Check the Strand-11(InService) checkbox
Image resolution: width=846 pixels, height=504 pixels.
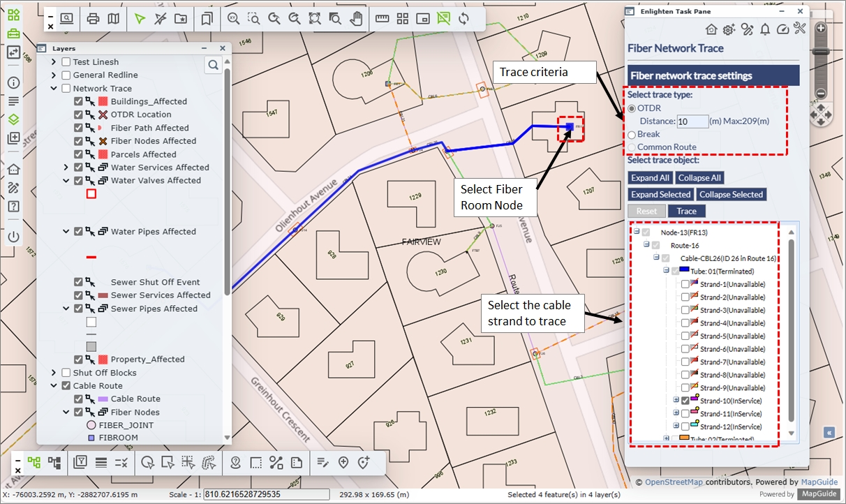(685, 414)
